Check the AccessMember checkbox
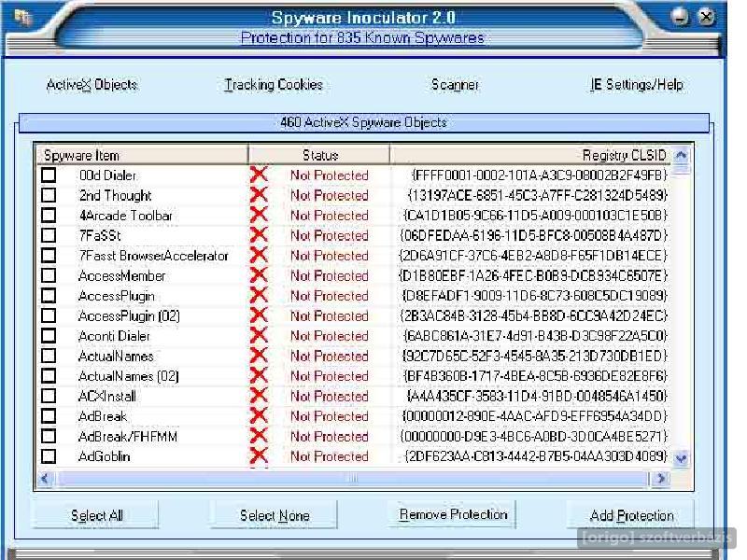The height and width of the screenshot is (560, 747). coord(49,275)
